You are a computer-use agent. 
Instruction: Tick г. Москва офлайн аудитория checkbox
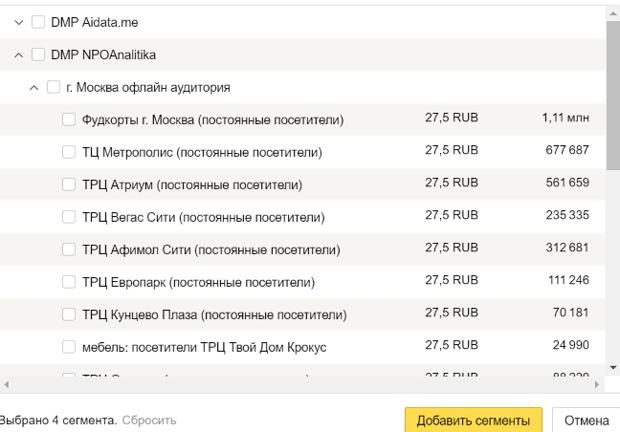tap(53, 87)
